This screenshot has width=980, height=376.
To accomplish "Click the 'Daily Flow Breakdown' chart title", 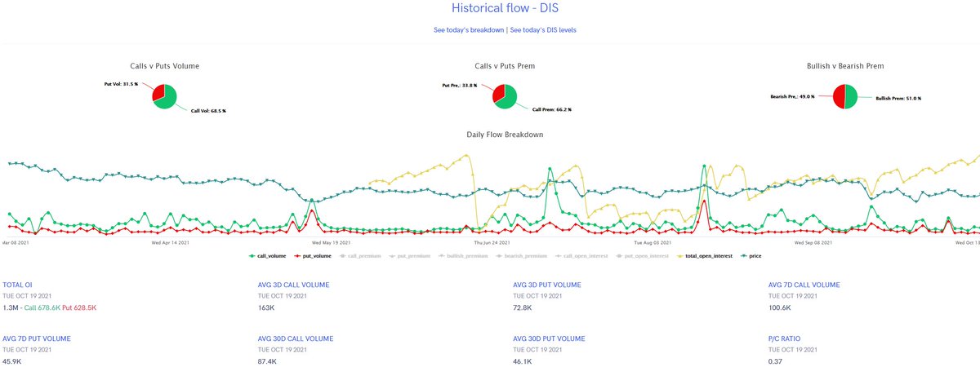I will click(505, 134).
